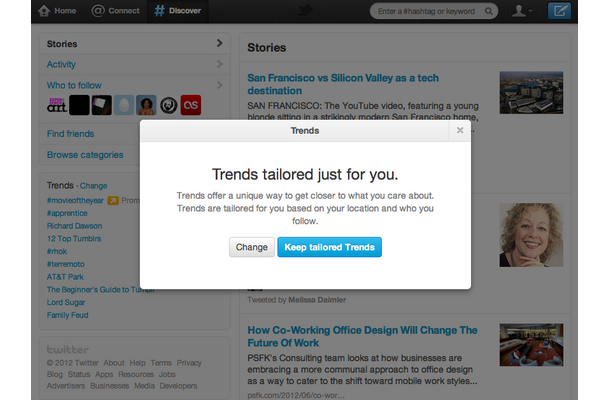The image size is (610, 400).
Task: Click the compose new tweet icon
Action: (559, 11)
